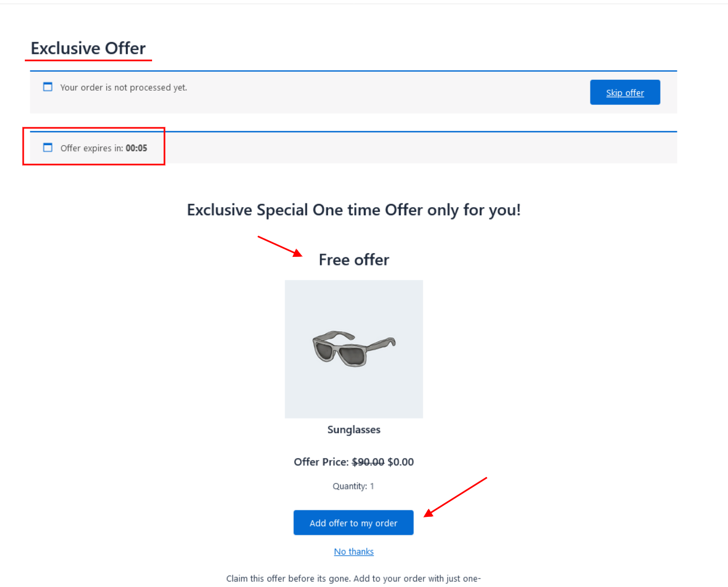Viewport: 728px width, 587px height.
Task: Click the crossed-out $90.00 price
Action: tap(368, 462)
